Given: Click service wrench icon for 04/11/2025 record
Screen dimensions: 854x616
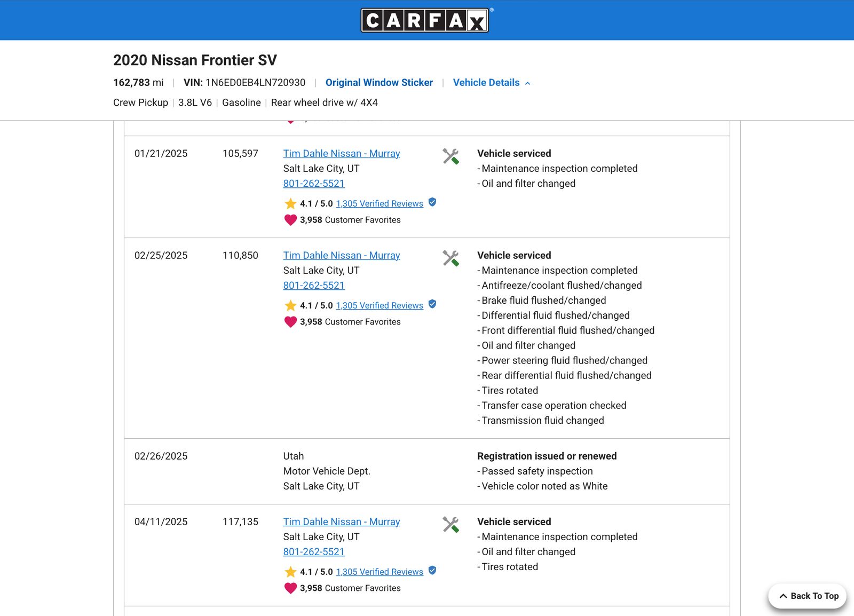Looking at the screenshot, I should point(450,524).
